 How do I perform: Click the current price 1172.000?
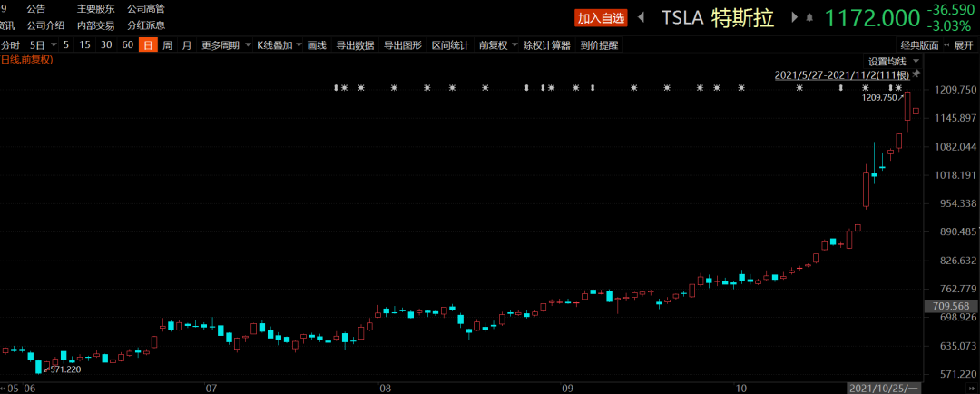click(x=873, y=18)
